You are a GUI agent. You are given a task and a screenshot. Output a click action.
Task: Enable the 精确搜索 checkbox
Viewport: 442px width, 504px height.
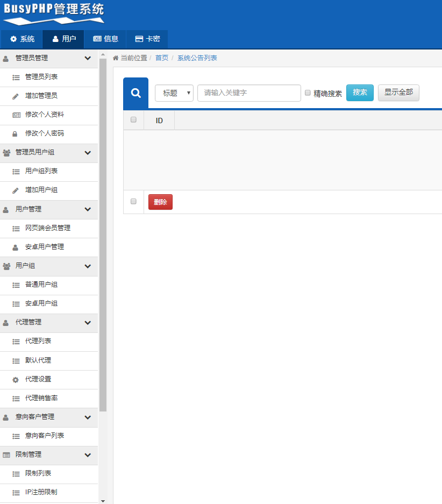point(308,93)
